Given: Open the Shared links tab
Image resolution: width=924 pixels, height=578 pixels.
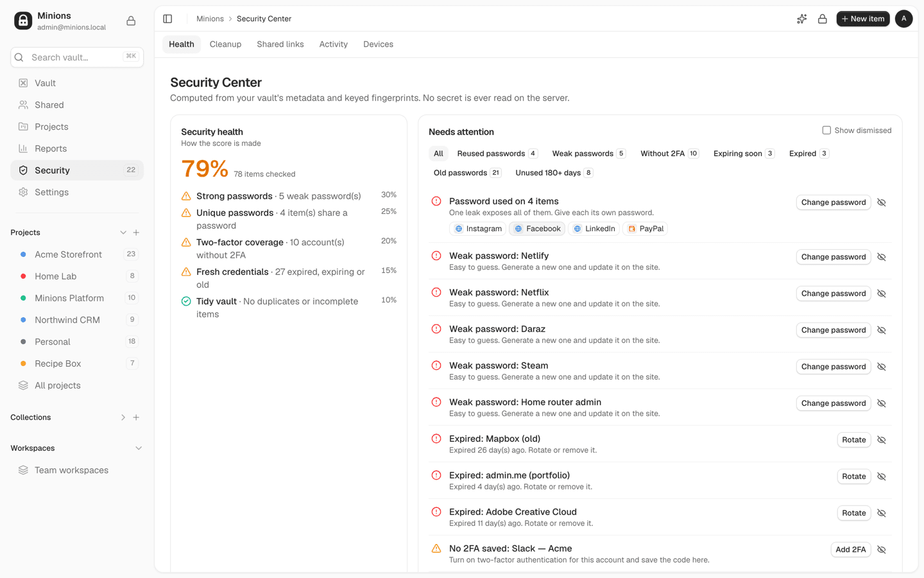Looking at the screenshot, I should pos(280,44).
